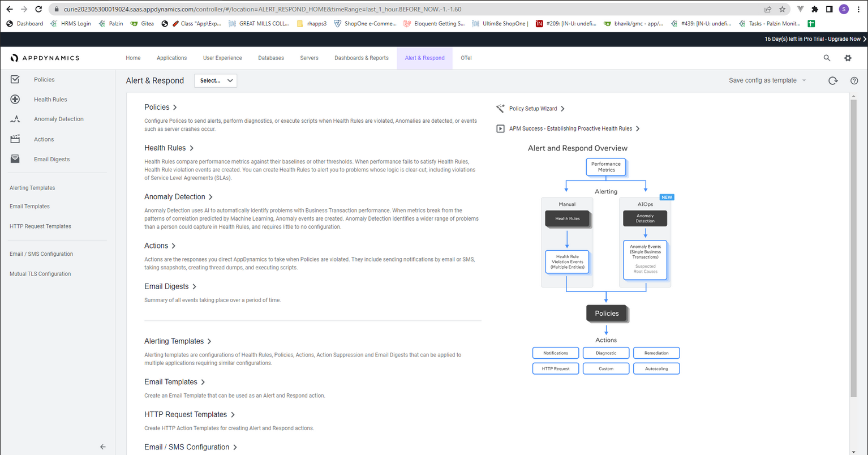
Task: Switch to the Home tab
Action: (x=133, y=58)
